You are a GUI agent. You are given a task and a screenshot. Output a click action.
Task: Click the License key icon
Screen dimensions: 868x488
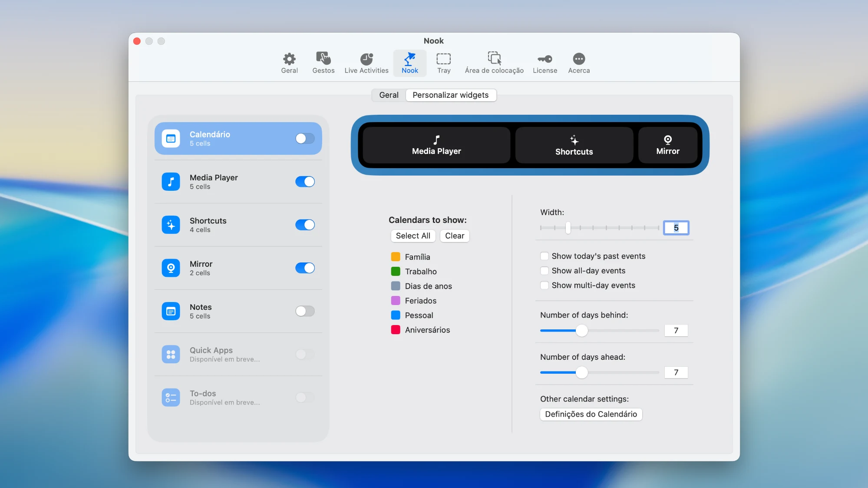tap(545, 59)
